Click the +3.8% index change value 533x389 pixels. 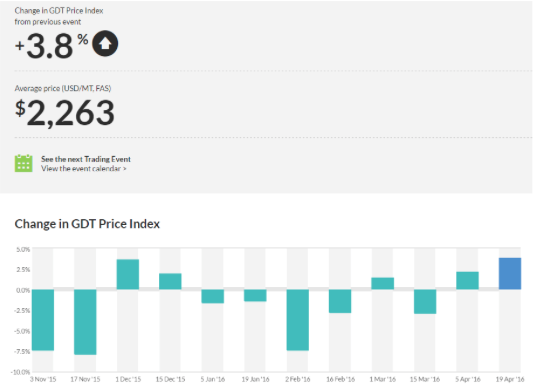51,46
